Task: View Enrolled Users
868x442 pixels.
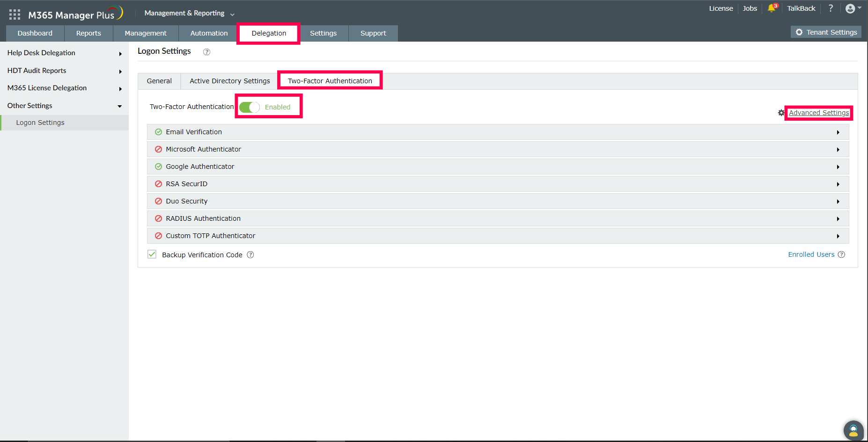Action: [x=811, y=254]
